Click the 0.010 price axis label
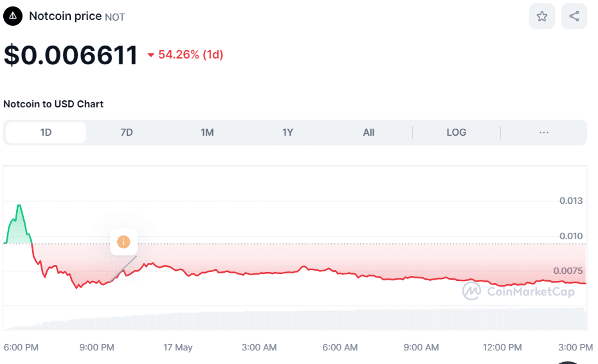This screenshot has height=364, width=598. [571, 236]
